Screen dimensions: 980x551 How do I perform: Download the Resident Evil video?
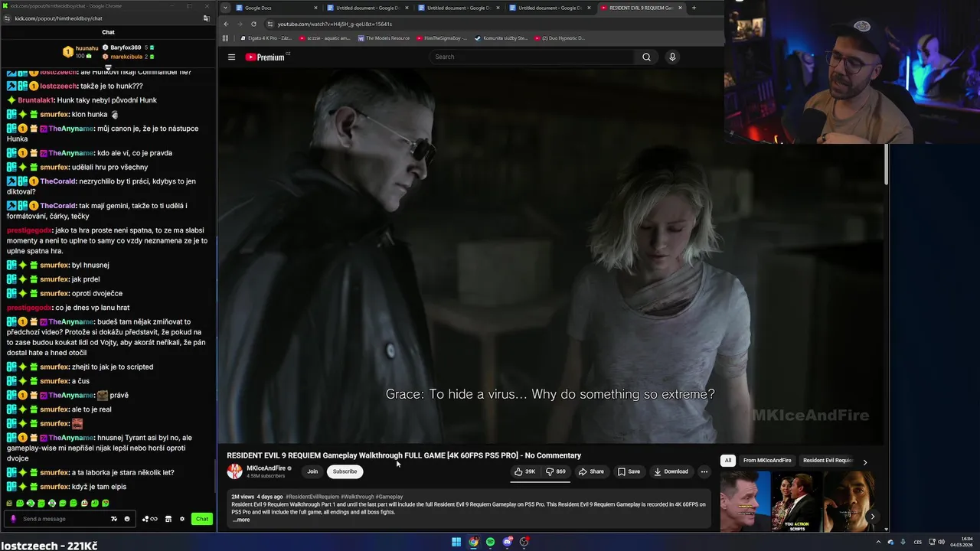671,471
